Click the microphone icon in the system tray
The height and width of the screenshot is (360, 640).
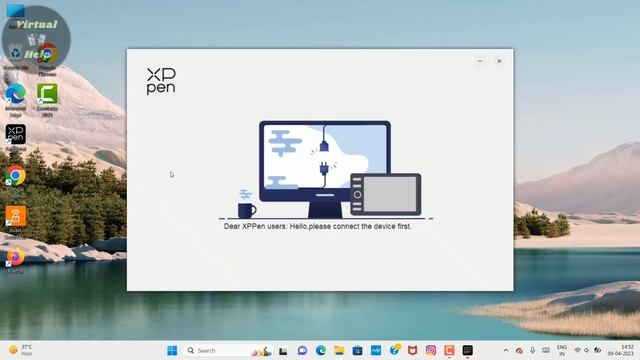(533, 350)
